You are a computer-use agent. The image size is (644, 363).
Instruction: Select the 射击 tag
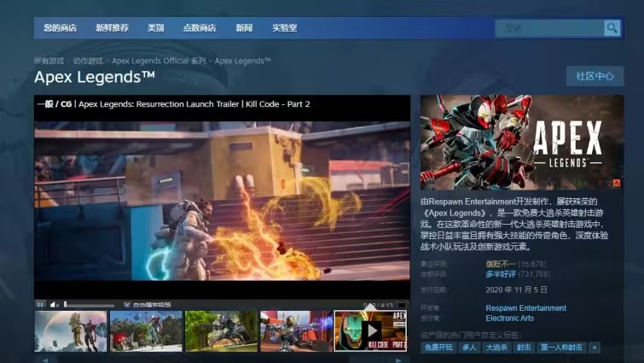524,348
